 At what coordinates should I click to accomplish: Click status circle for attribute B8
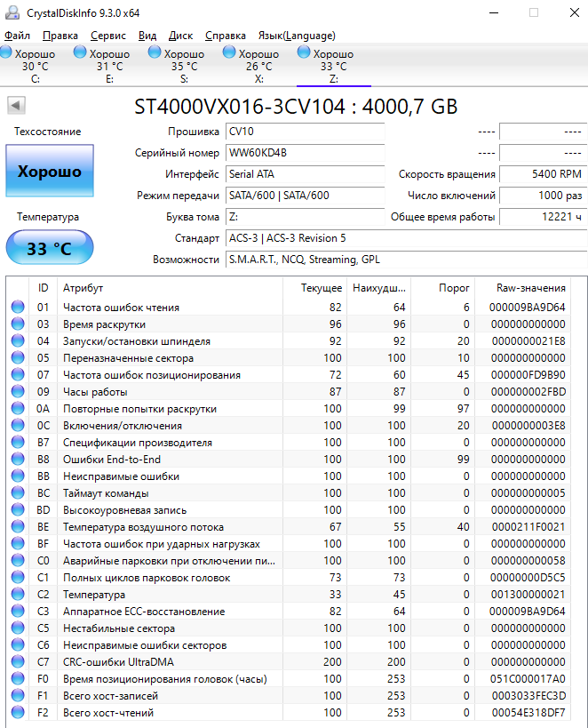(18, 459)
